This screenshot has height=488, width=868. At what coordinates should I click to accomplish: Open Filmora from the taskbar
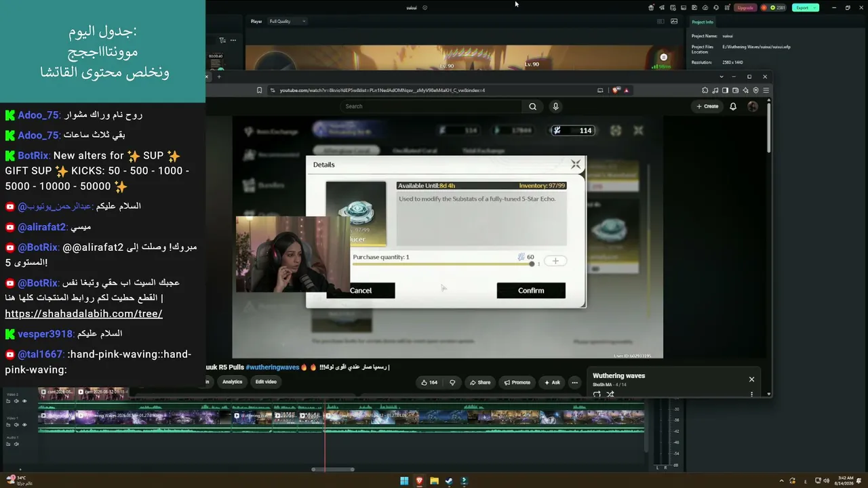[x=464, y=481]
